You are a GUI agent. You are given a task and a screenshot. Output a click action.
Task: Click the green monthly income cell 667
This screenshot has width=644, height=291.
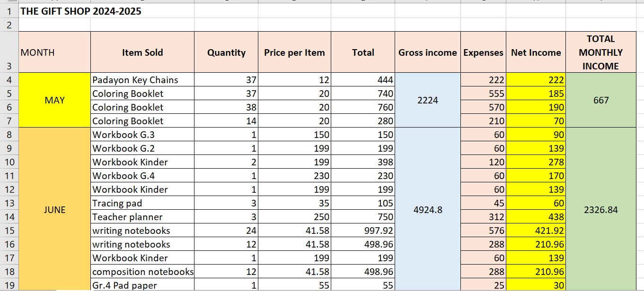click(x=600, y=100)
